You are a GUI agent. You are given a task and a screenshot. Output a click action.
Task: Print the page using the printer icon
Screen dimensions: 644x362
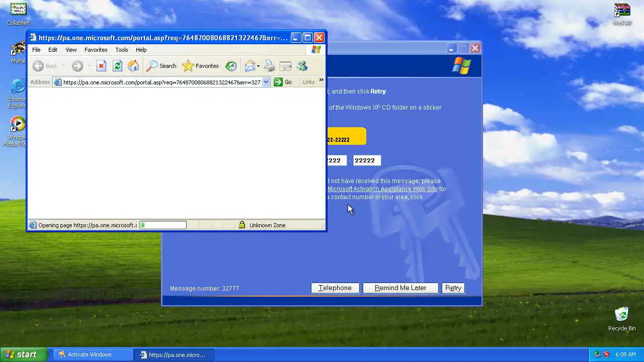(270, 66)
